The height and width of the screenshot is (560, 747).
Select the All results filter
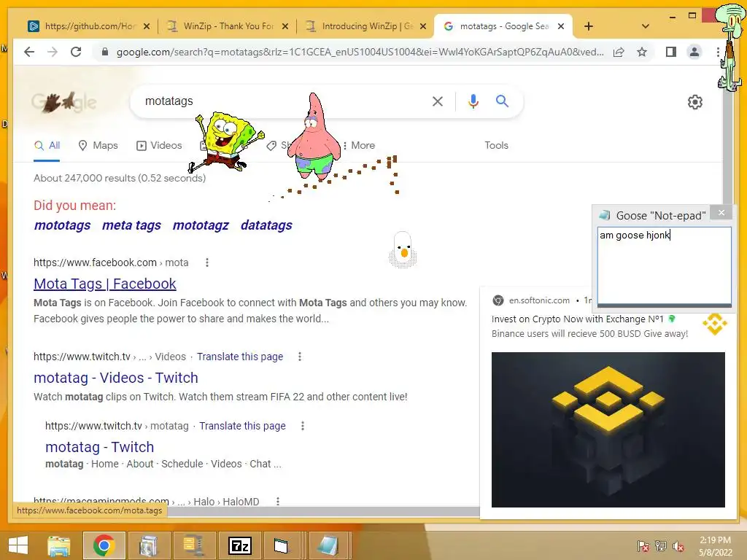[47, 145]
